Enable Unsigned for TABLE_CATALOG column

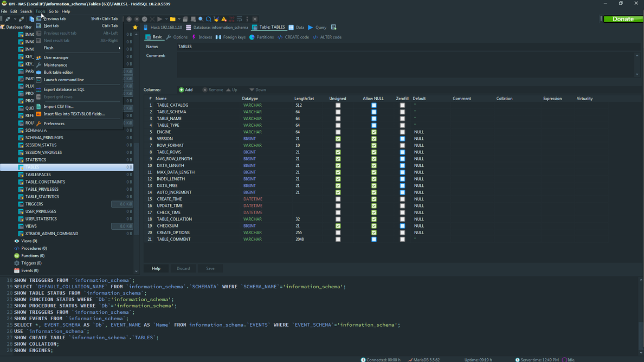pos(338,105)
